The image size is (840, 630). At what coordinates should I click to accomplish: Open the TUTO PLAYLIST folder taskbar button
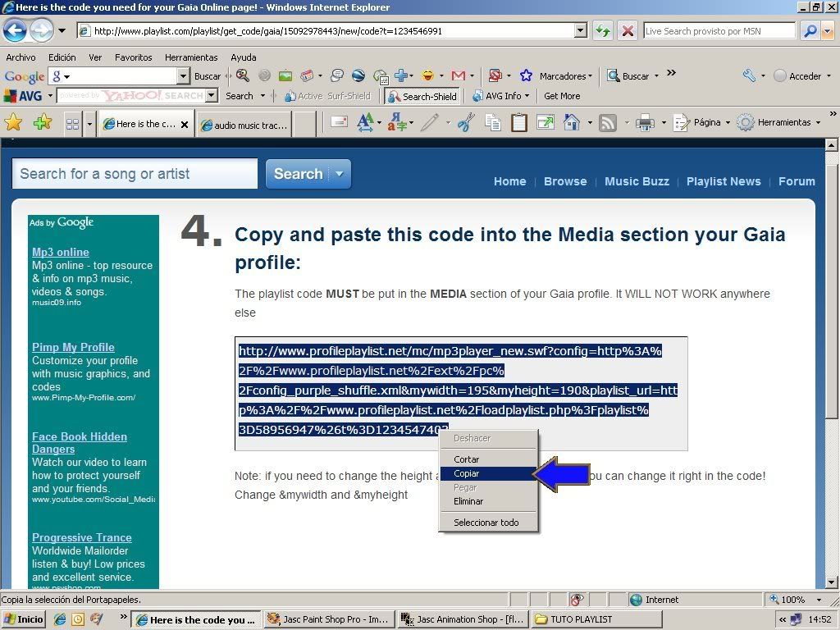596,619
